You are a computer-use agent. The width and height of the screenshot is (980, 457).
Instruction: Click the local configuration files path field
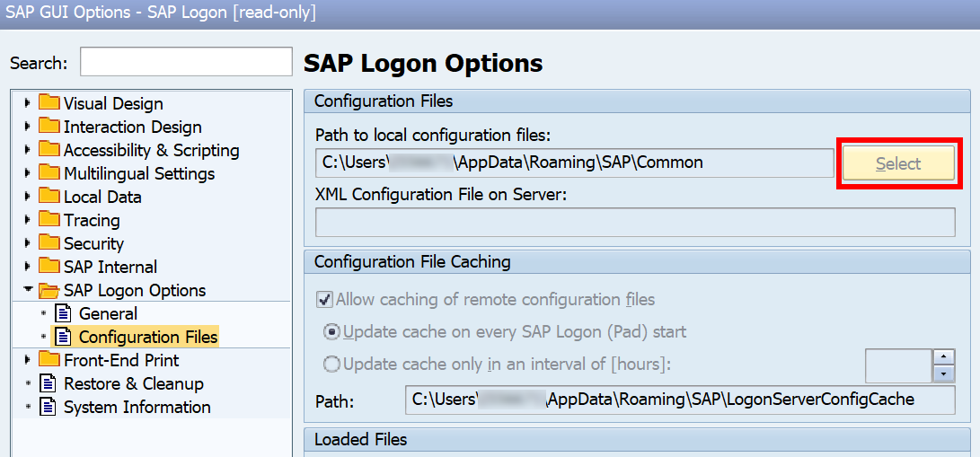coord(574,163)
